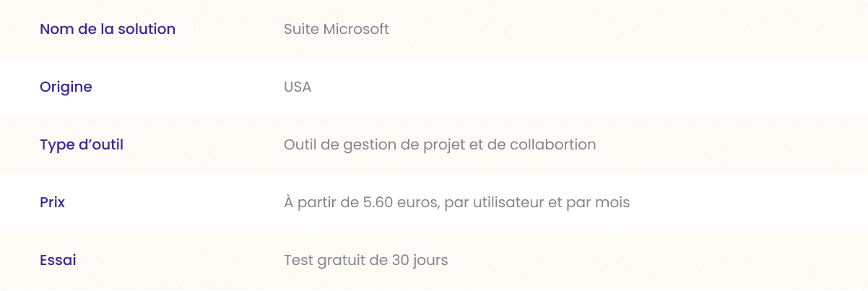Click the "Origine" row label
Image resolution: width=868 pixels, height=291 pixels.
pos(66,87)
